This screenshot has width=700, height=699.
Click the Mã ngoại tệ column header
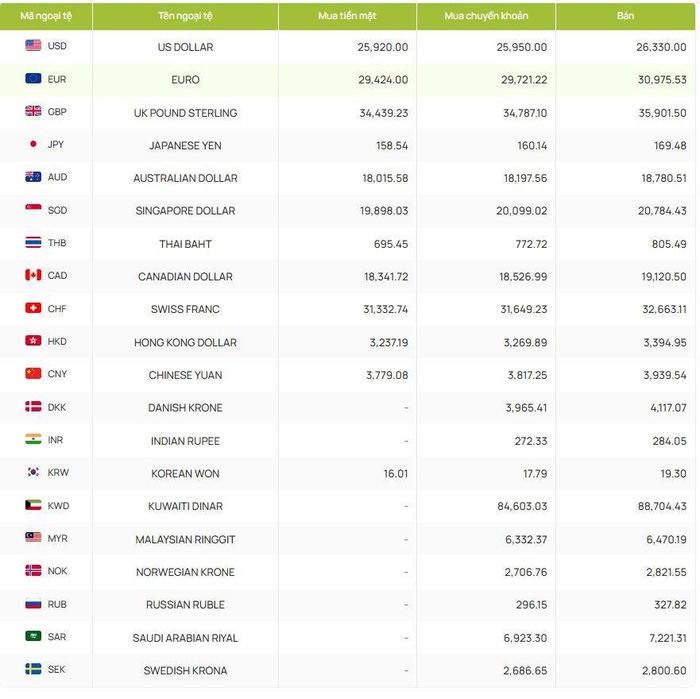46,16
